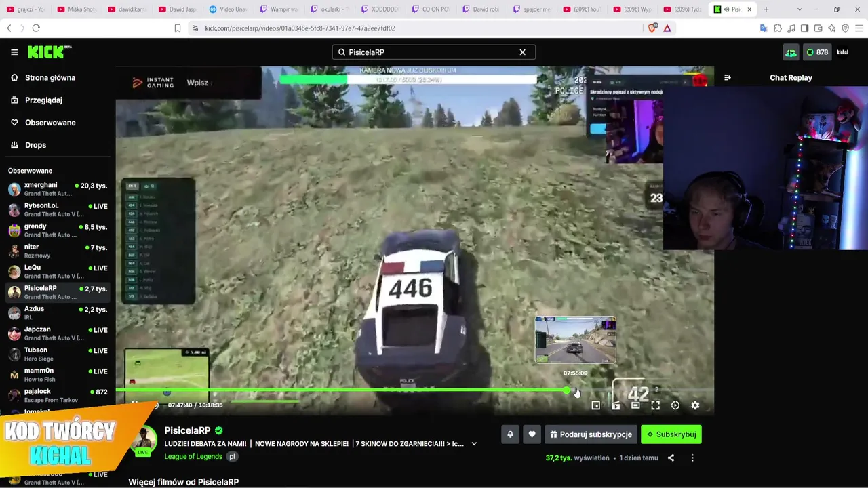Open the green treasure drops icon
Image resolution: width=868 pixels, height=488 pixels.
[x=791, y=52]
